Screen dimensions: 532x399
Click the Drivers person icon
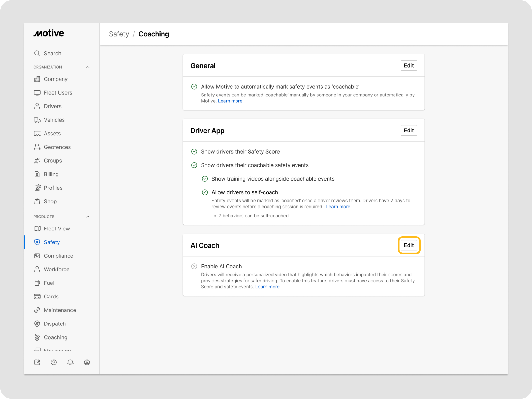pos(37,106)
